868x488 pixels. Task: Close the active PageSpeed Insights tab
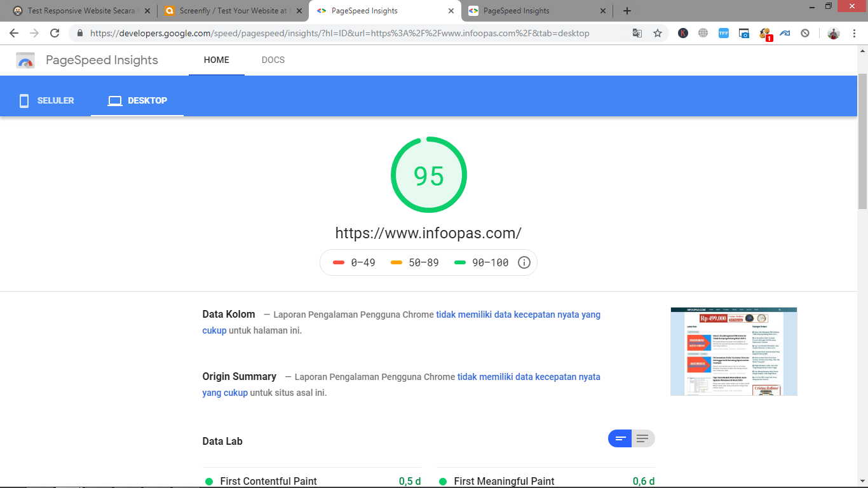coord(451,11)
